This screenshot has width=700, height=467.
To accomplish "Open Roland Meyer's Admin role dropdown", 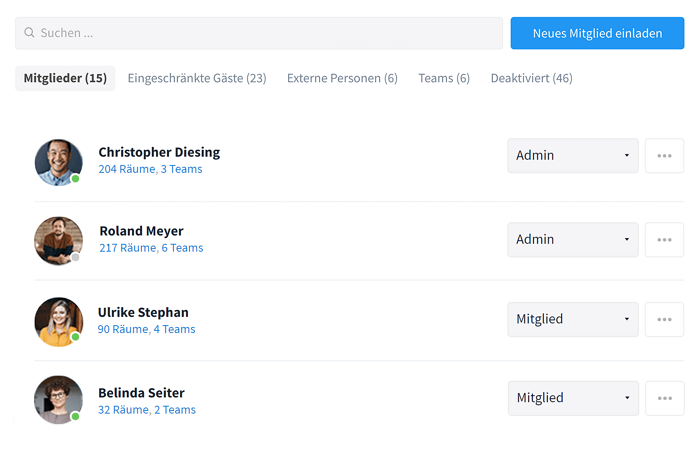I will point(573,240).
